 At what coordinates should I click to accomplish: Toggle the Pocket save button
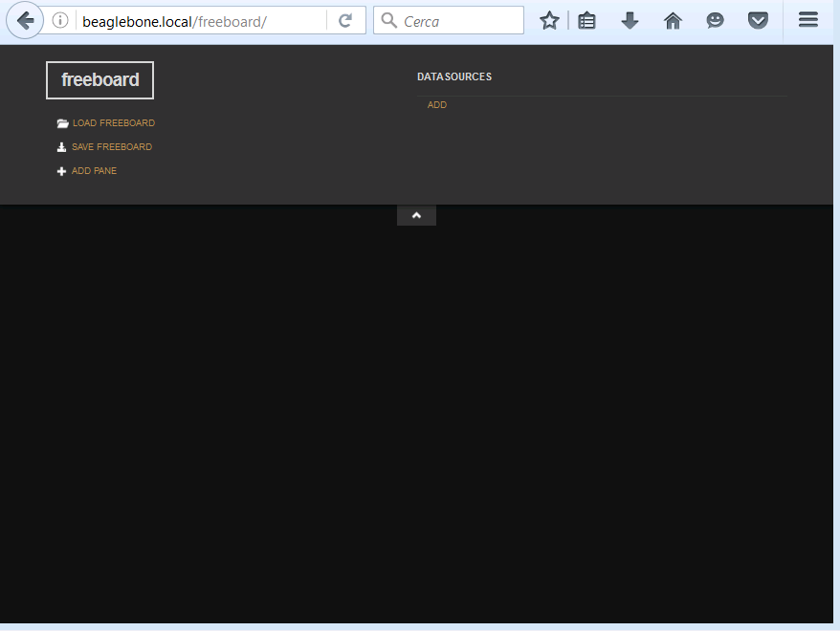point(759,19)
